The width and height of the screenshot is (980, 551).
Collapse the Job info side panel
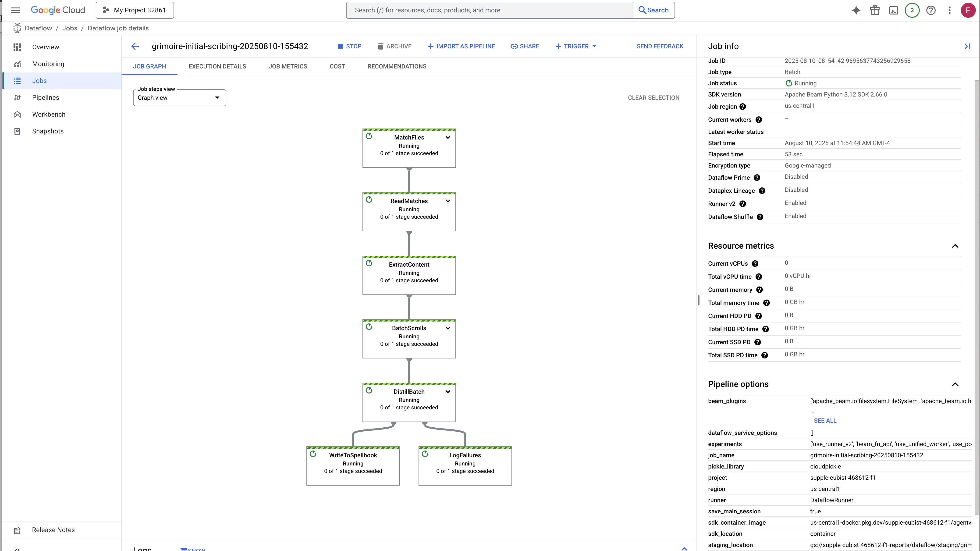point(967,47)
